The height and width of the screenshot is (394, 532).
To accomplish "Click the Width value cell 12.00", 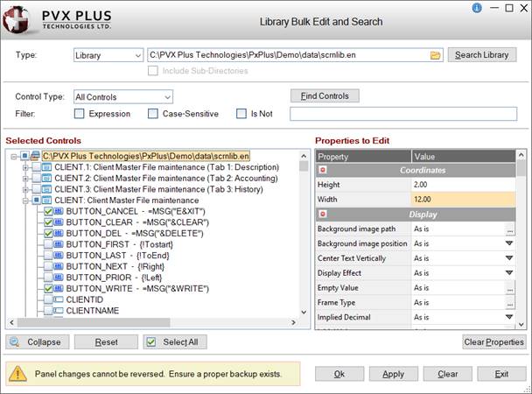I will (x=463, y=200).
